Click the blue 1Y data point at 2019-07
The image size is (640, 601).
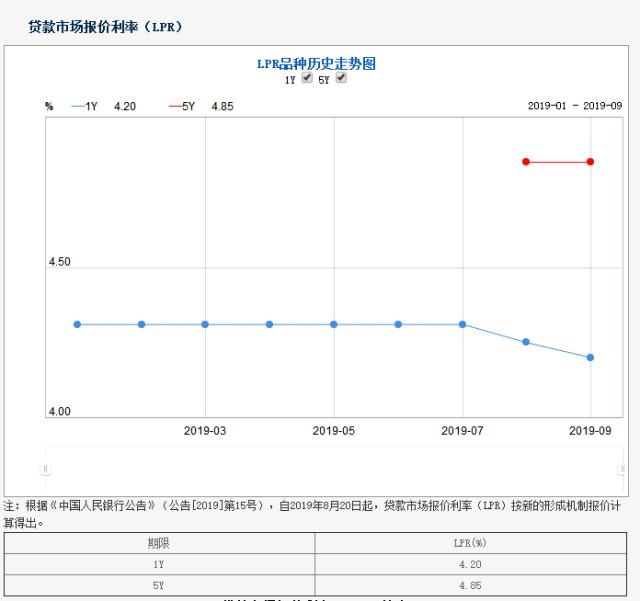pos(462,324)
